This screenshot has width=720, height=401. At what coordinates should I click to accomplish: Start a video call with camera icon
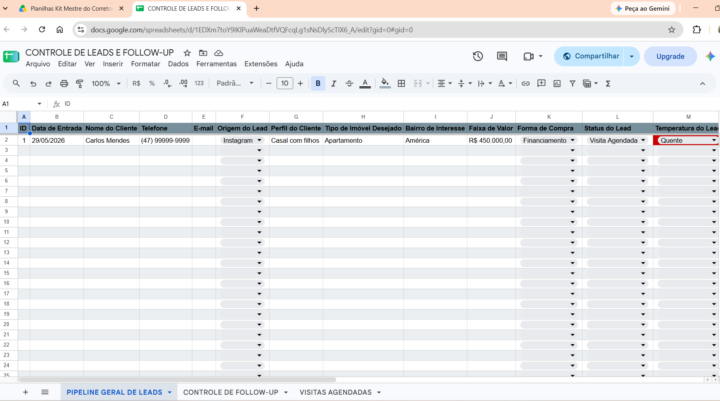529,56
